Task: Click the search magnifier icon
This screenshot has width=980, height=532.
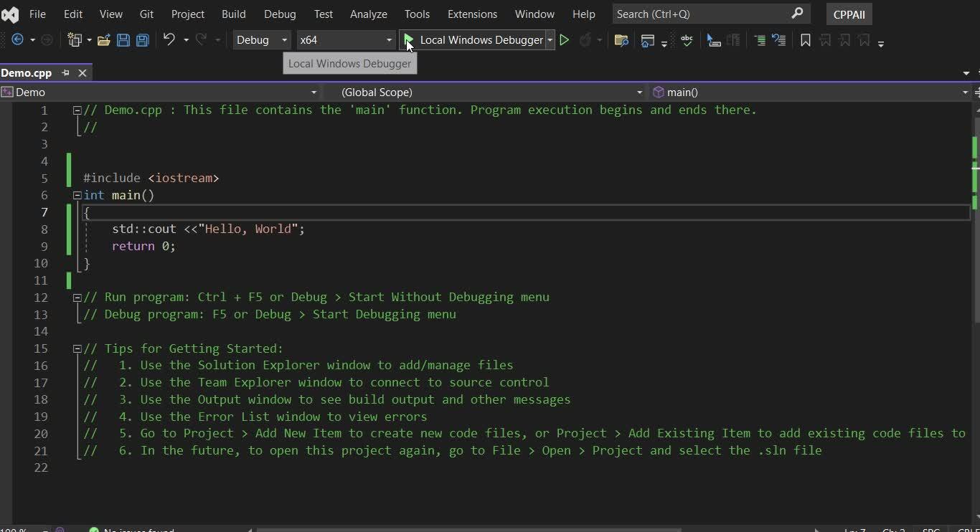Action: click(797, 14)
